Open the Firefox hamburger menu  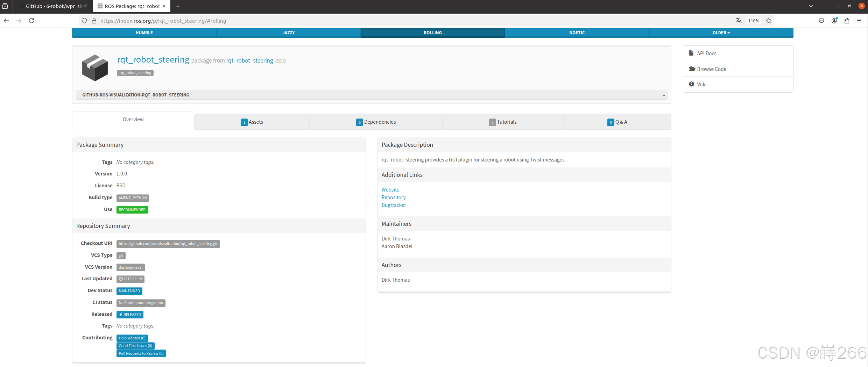tap(859, 21)
